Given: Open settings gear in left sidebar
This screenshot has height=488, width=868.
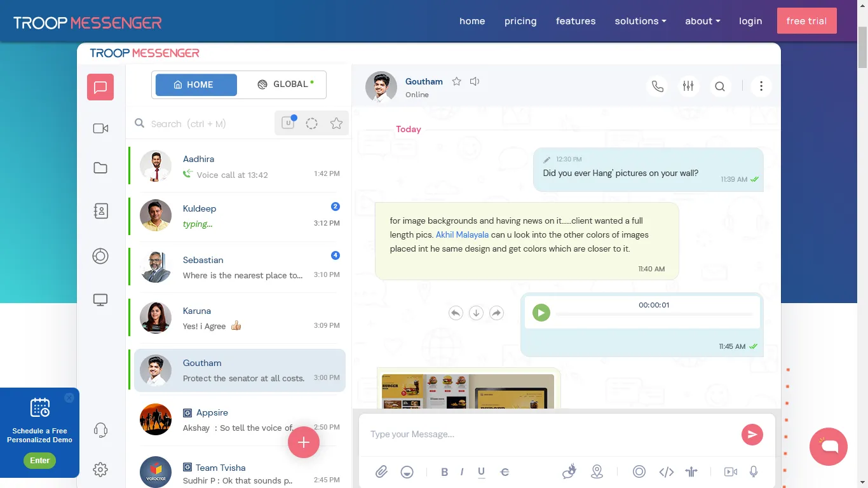Looking at the screenshot, I should [x=100, y=470].
